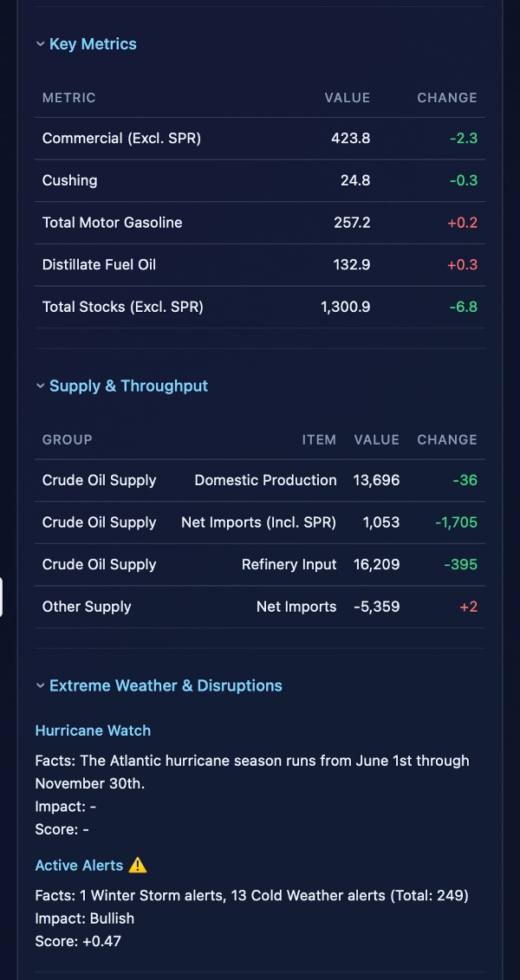This screenshot has height=980, width=520.
Task: Collapse the Supply & Throughput section chevron
Action: 40,386
